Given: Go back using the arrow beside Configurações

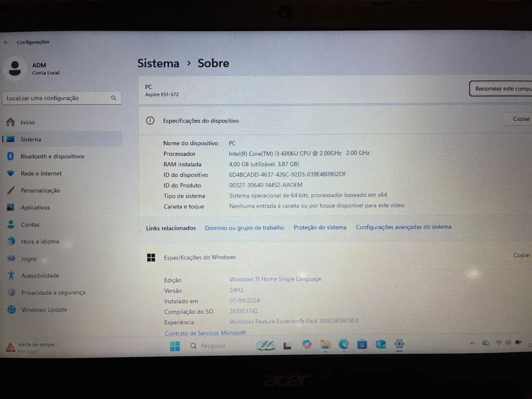Looking at the screenshot, I should click(x=6, y=42).
